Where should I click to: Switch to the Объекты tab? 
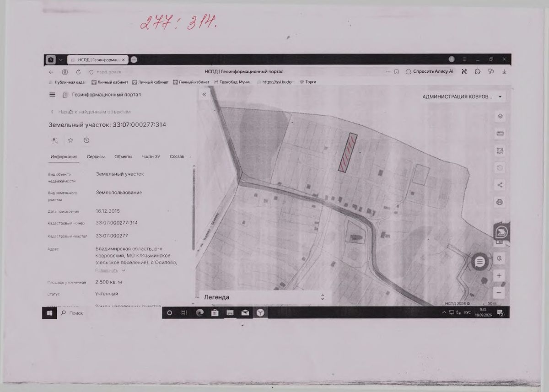click(x=123, y=156)
